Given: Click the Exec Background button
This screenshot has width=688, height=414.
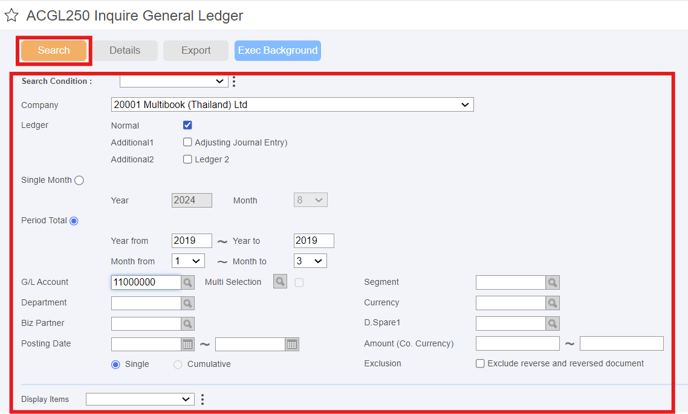Looking at the screenshot, I should (x=278, y=50).
